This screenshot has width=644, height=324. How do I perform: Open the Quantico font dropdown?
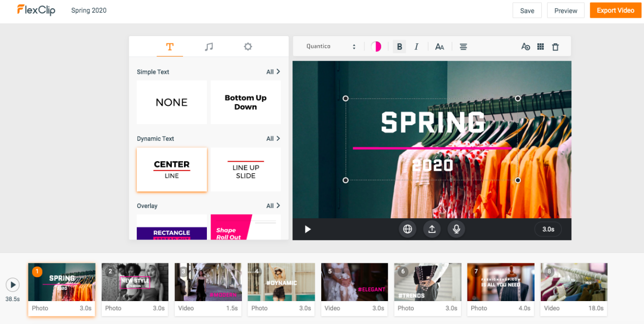[330, 47]
